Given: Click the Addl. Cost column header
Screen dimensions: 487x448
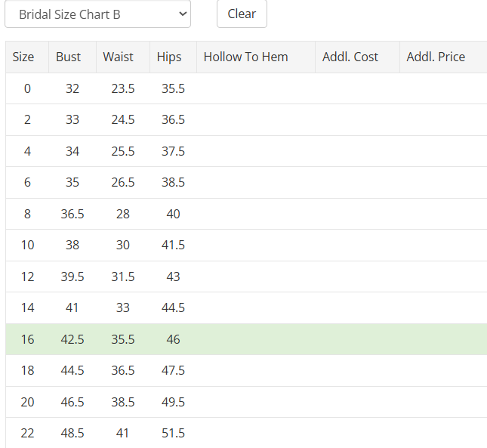Looking at the screenshot, I should (357, 57).
